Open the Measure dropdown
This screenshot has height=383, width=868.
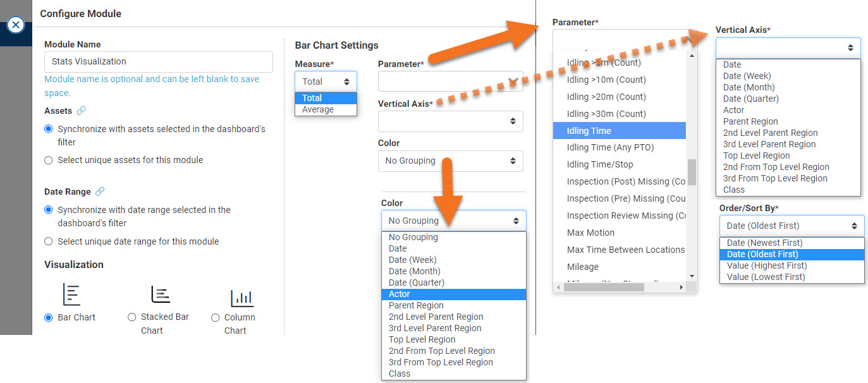[325, 81]
